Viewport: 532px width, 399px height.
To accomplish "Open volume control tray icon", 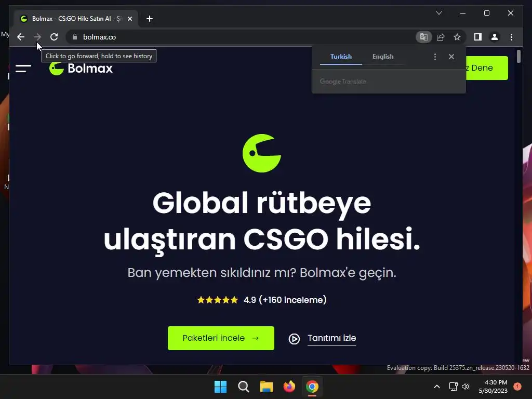I will 465,387.
